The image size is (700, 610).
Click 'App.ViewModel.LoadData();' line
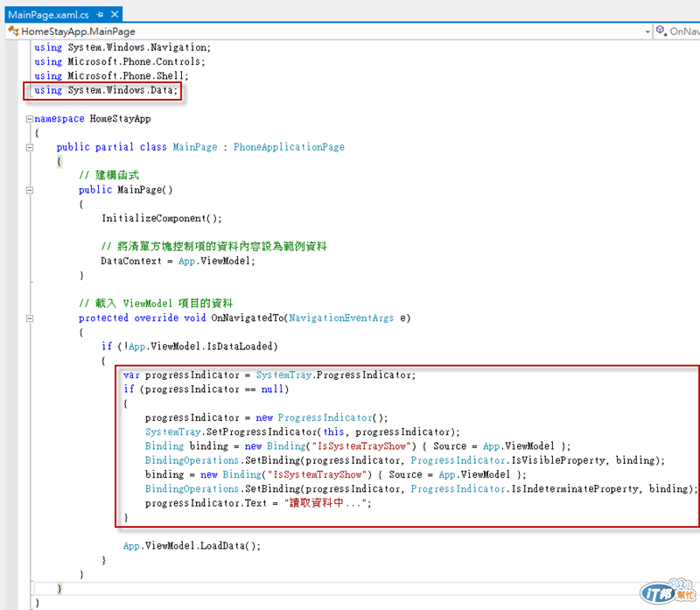tap(192, 546)
